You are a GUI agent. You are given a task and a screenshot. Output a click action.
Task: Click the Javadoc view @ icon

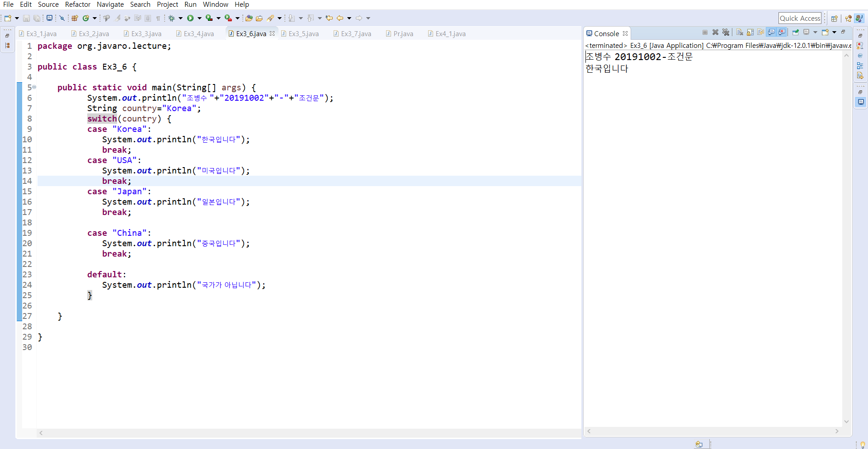(x=860, y=56)
